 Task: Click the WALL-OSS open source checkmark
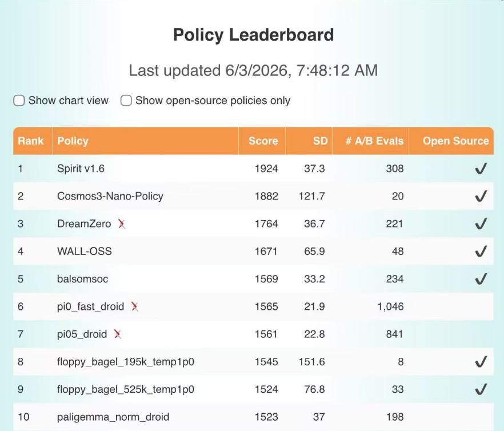[x=481, y=251]
